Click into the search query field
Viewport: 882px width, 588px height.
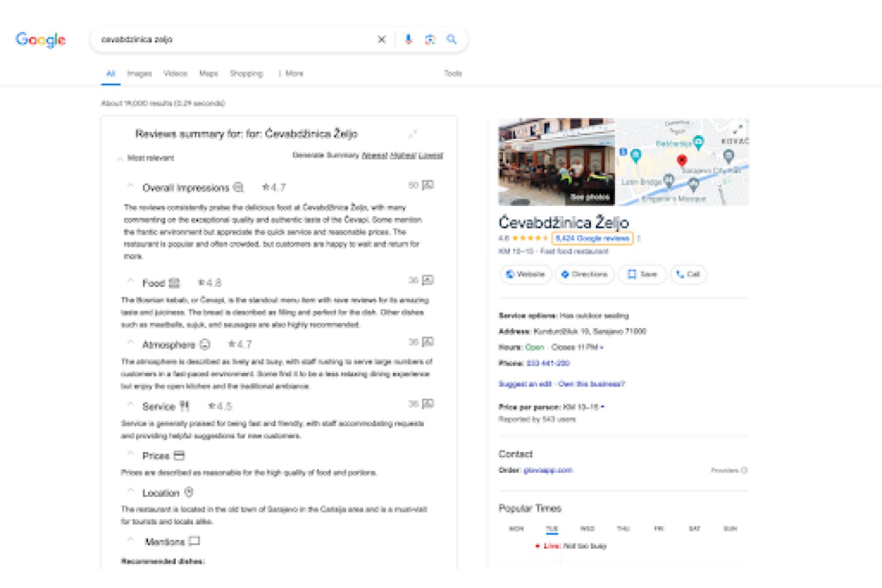click(235, 39)
